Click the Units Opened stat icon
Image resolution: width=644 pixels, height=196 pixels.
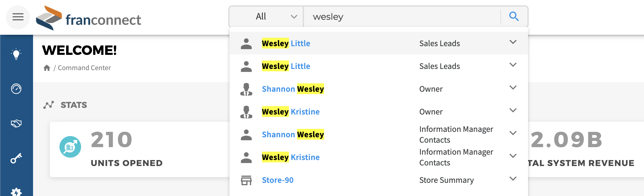[x=70, y=147]
